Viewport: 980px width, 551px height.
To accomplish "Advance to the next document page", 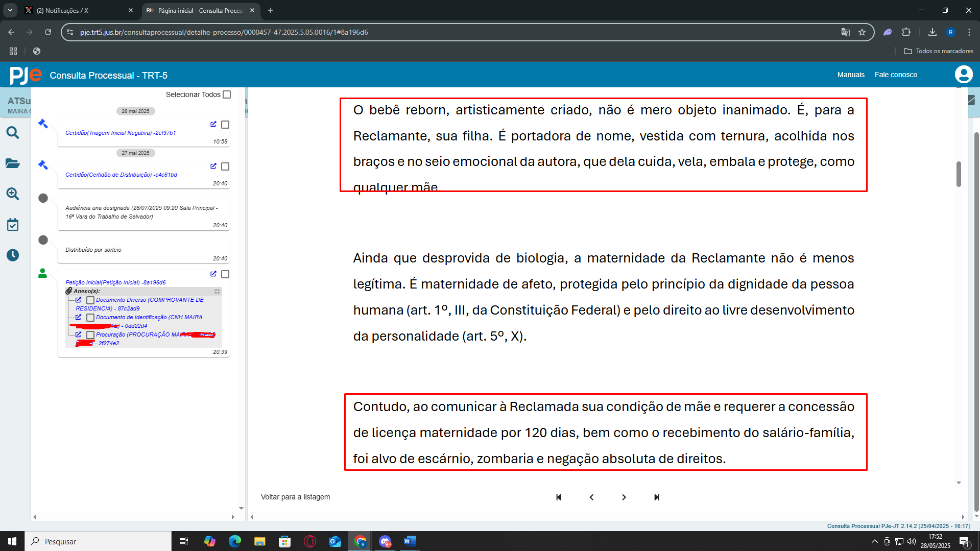I will (x=624, y=497).
